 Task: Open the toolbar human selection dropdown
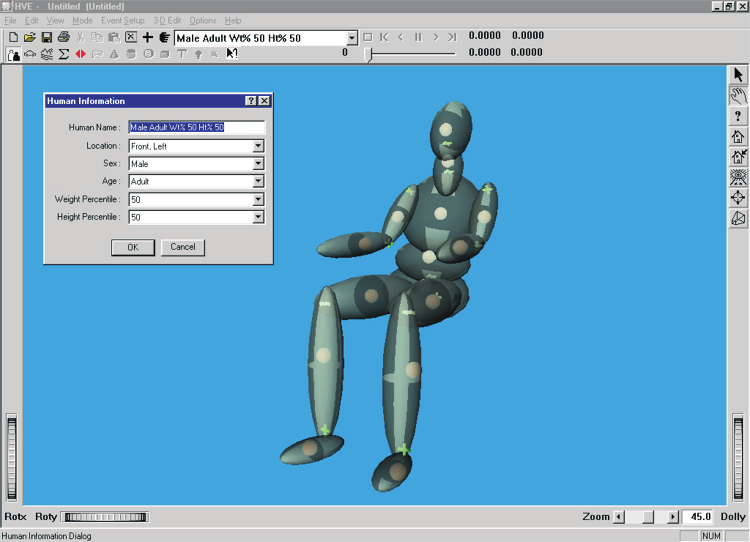click(x=352, y=38)
